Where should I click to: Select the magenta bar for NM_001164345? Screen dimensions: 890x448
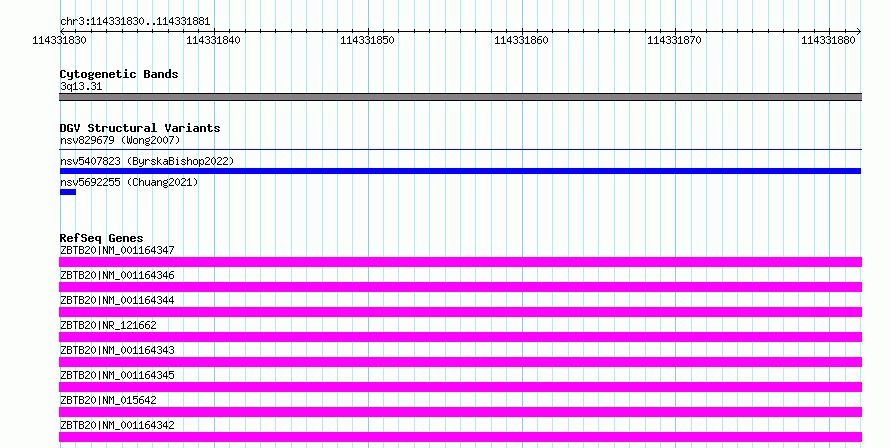point(460,387)
